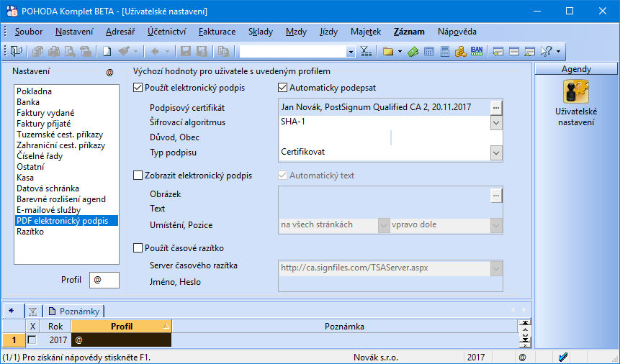
Task: Click the greyed printer toolbar icon
Action: point(54,51)
